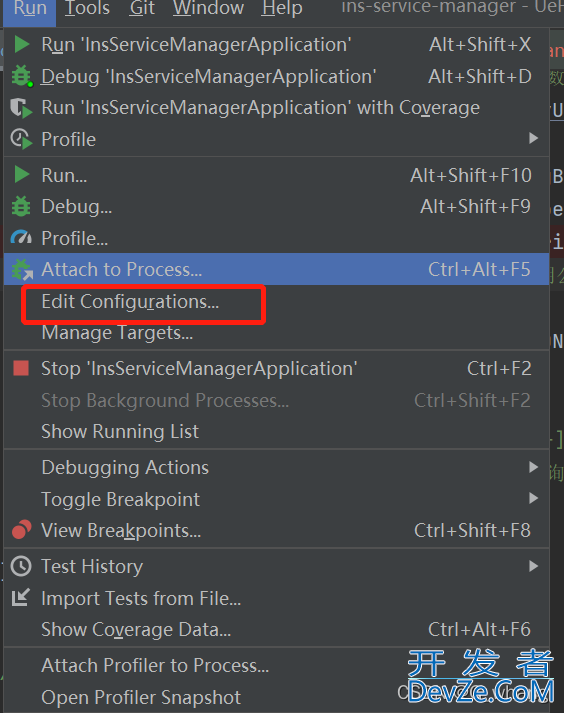Click the View Breakpoints red circles icon
Screen dimensions: 564x713
pos(21,530)
